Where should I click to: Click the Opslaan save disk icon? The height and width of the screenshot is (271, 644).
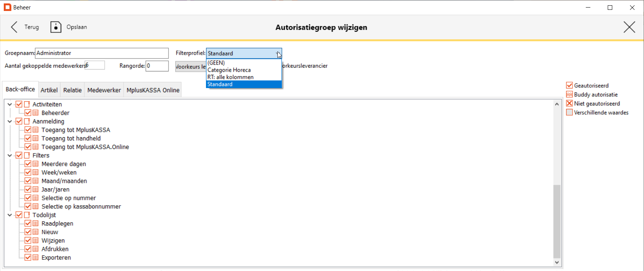(56, 27)
